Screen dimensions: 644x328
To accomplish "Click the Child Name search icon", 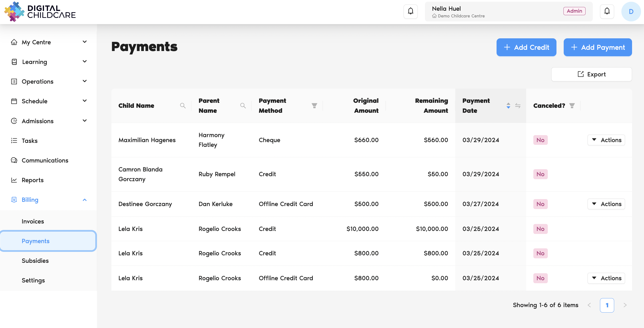I will pos(183,106).
